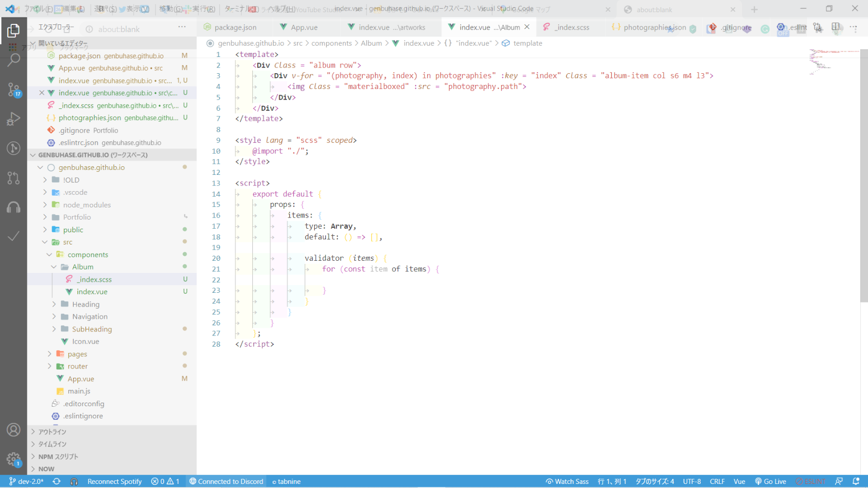Open the Explorer view icon
This screenshot has height=488, width=868.
click(x=13, y=30)
